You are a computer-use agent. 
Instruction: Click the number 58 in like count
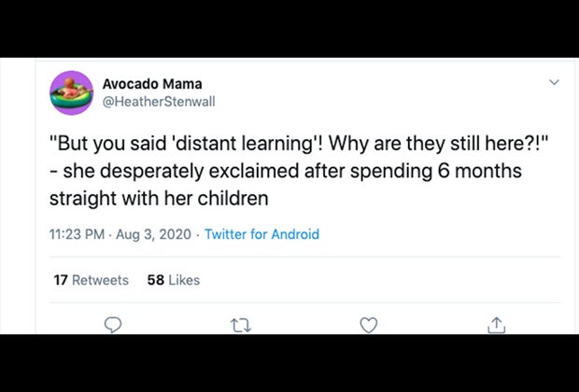click(x=156, y=280)
